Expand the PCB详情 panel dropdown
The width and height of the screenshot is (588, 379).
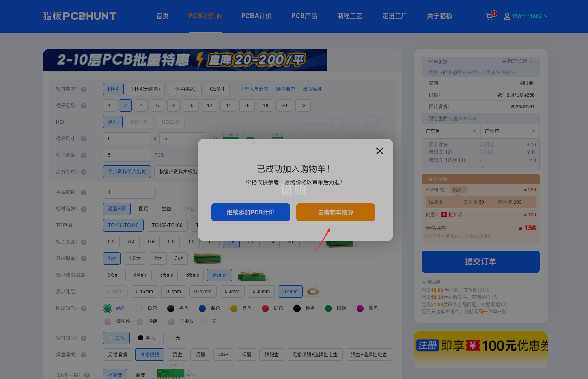click(x=517, y=61)
